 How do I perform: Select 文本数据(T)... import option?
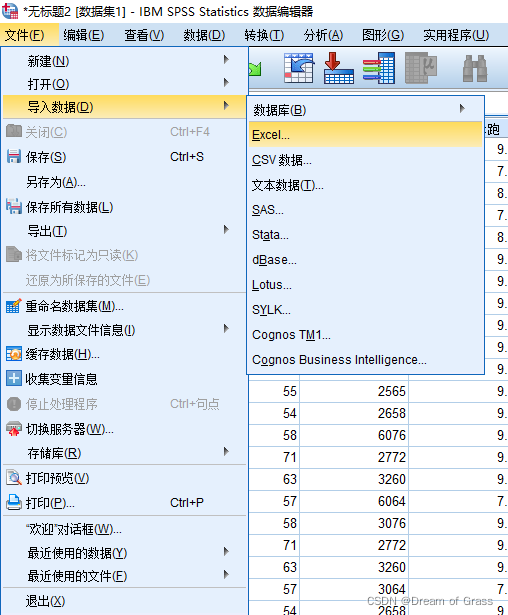tap(365, 185)
